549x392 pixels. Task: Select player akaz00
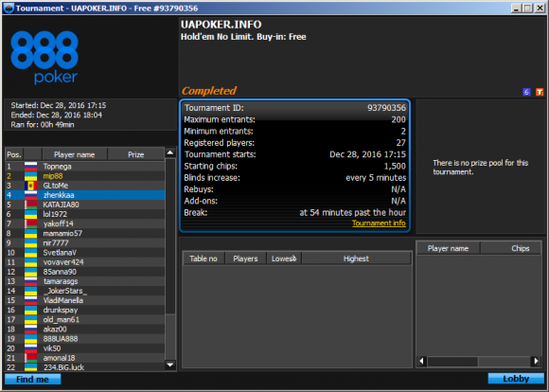pos(85,330)
